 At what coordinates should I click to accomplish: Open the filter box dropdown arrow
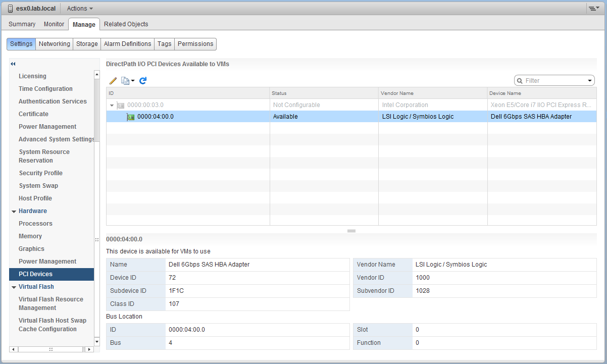[589, 80]
